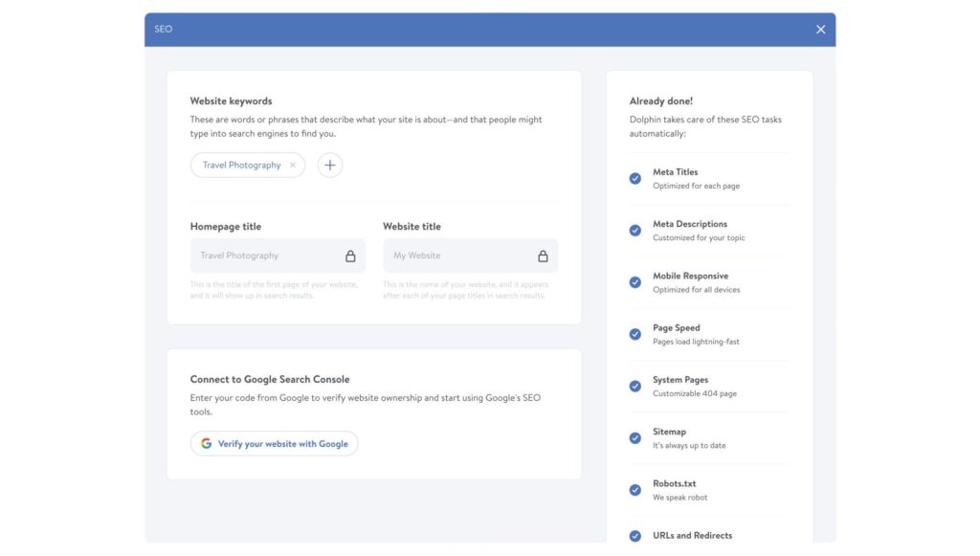980x556 pixels.
Task: Select the Travel Photography keyword chip
Action: (241, 166)
